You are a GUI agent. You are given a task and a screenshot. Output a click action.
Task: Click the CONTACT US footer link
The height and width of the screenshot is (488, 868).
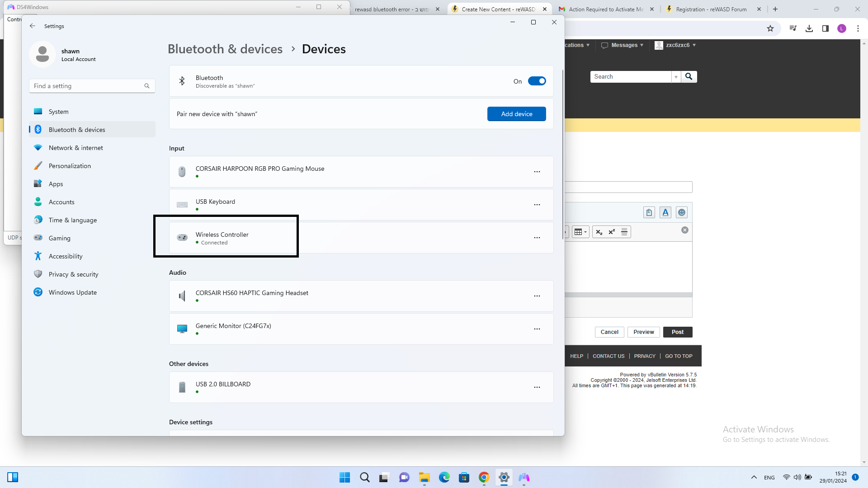pos(608,356)
